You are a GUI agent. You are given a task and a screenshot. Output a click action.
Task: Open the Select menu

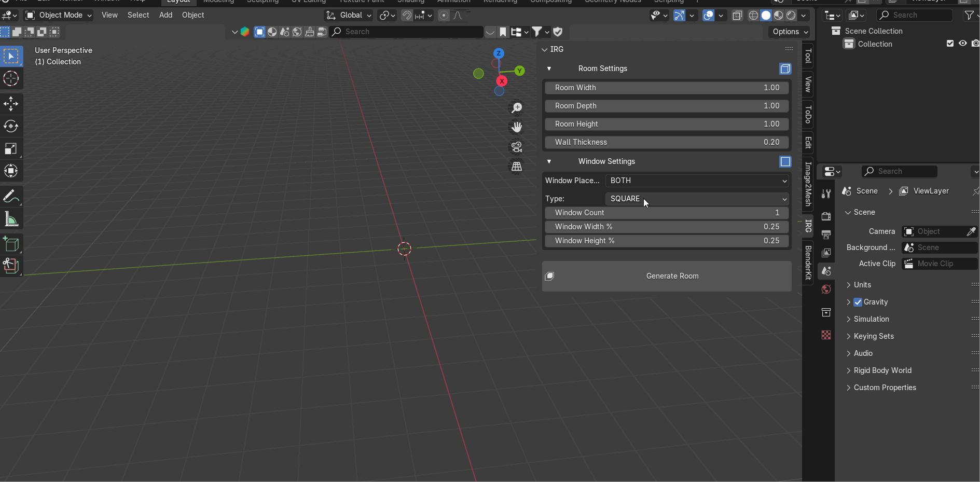(x=138, y=15)
